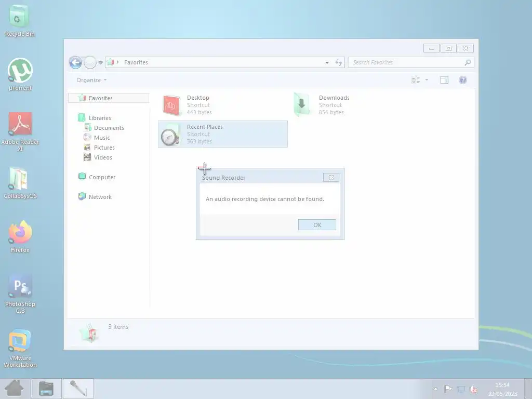Click the Show desktop strip
This screenshot has height=399, width=532.
(528, 389)
